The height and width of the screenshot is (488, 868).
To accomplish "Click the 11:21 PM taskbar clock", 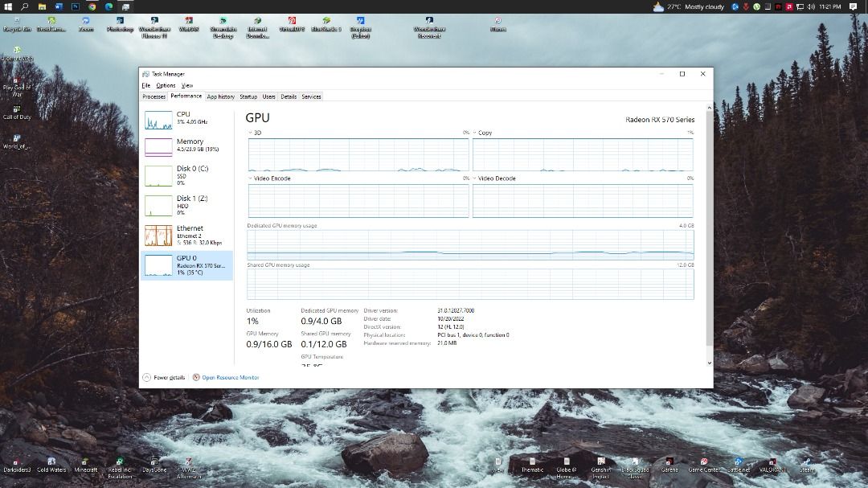I will pos(829,6).
